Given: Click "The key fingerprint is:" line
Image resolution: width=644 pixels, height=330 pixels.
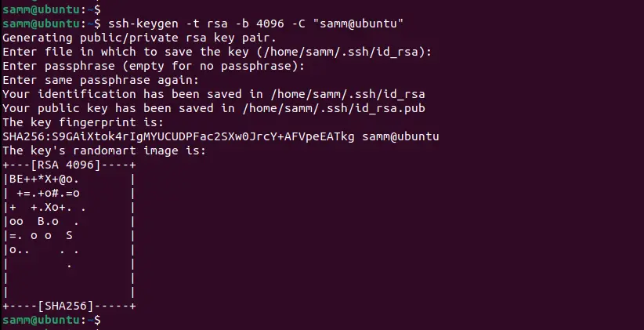Looking at the screenshot, I should pyautogui.click(x=83, y=122).
